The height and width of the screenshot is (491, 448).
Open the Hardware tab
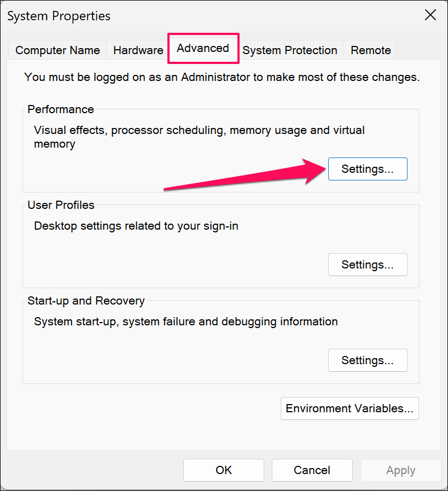pos(137,50)
